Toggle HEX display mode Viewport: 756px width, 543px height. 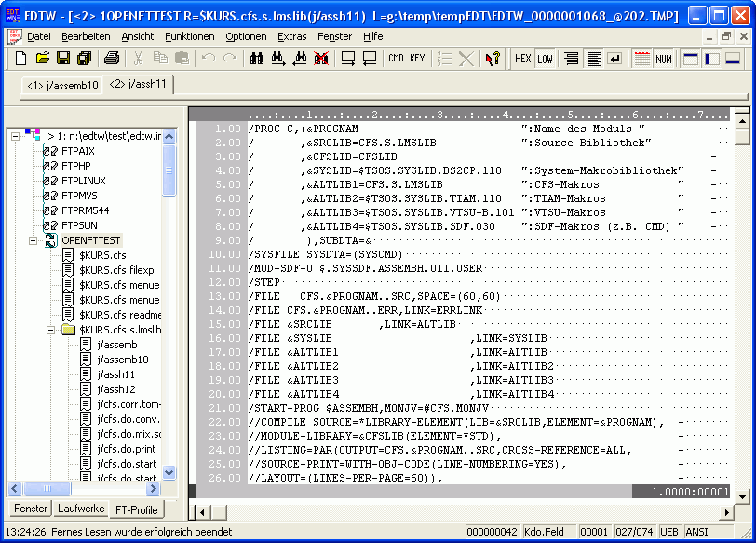click(523, 59)
